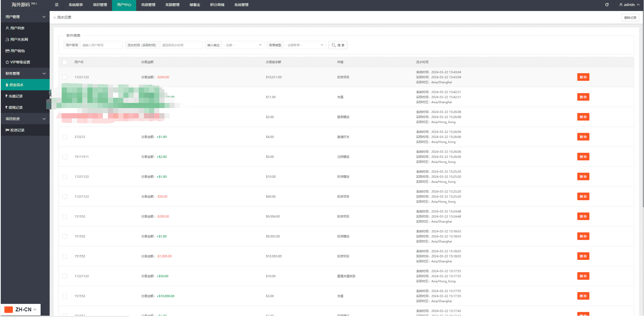This screenshot has height=317, width=644.
Task: Open the 积分商城 top menu
Action: click(x=217, y=5)
